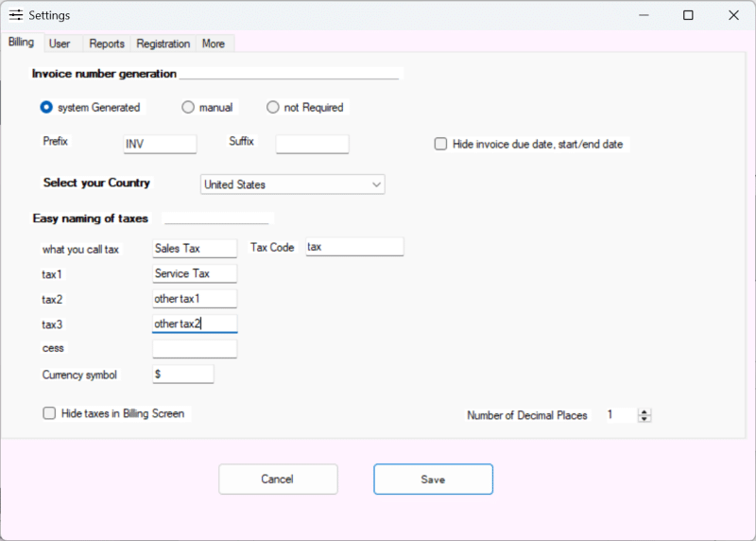Viewport: 756px width, 541px height.
Task: Open the Reports tab
Action: (x=107, y=44)
